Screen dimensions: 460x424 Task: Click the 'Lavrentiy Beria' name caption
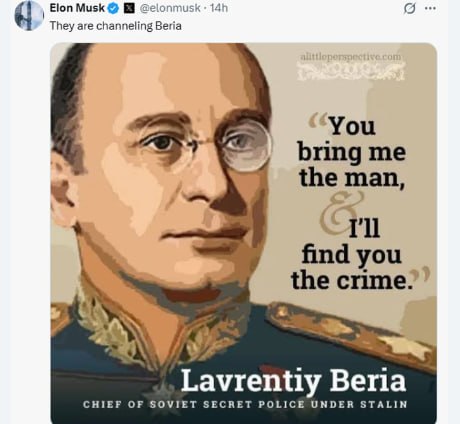coord(293,380)
